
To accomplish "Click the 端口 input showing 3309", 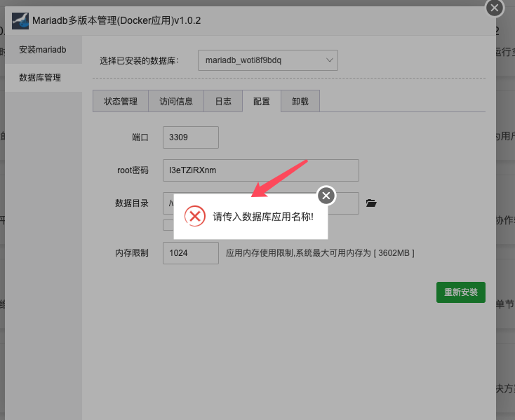I will pyautogui.click(x=191, y=137).
